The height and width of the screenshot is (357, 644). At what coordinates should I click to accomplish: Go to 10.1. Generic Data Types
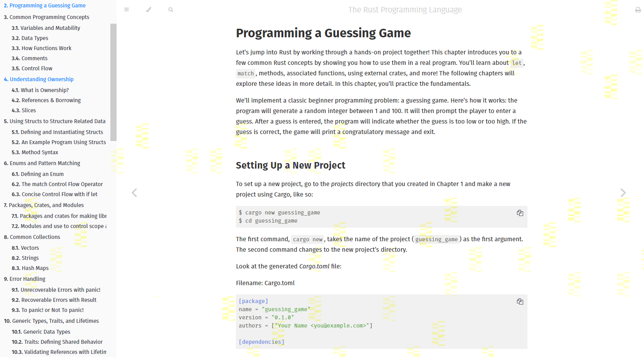tap(41, 332)
